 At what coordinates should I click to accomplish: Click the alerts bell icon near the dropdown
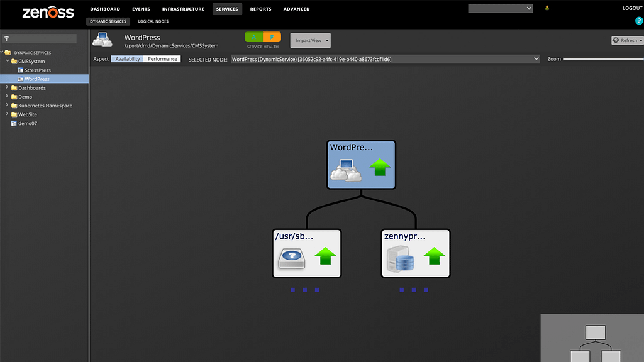[546, 8]
